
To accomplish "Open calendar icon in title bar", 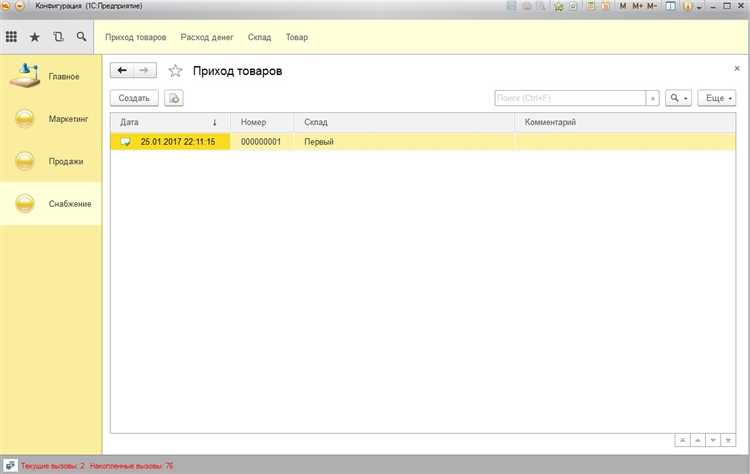I will 605,6.
